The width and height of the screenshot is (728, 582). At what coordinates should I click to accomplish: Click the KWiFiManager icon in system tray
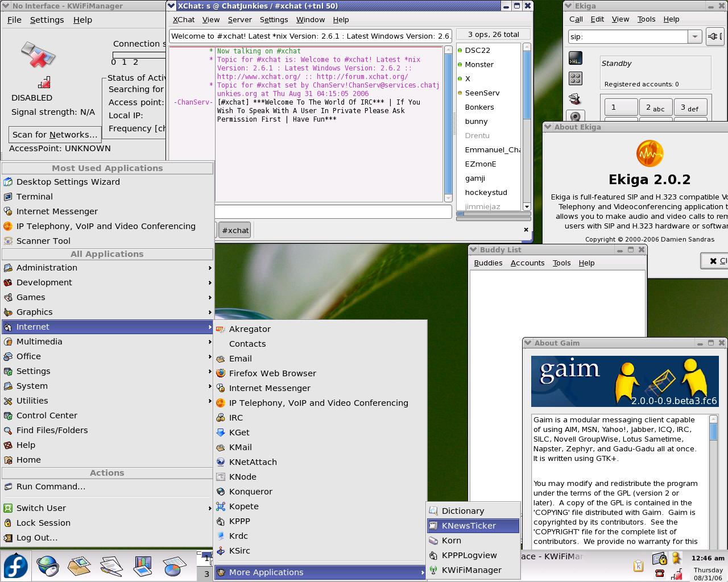coord(676,574)
